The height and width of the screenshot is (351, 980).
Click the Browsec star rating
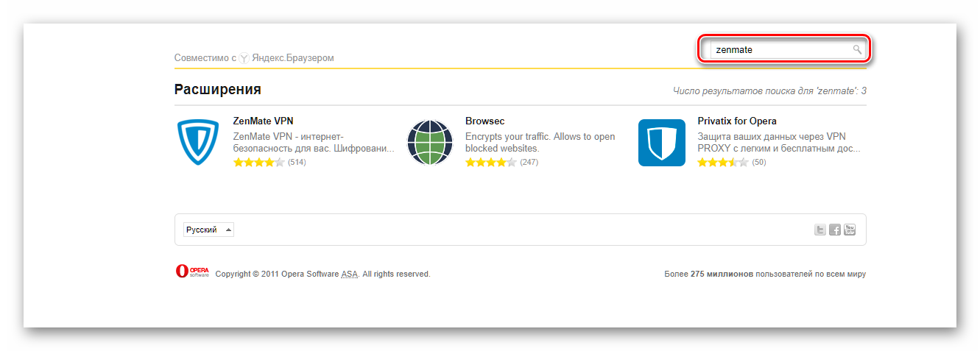point(491,162)
